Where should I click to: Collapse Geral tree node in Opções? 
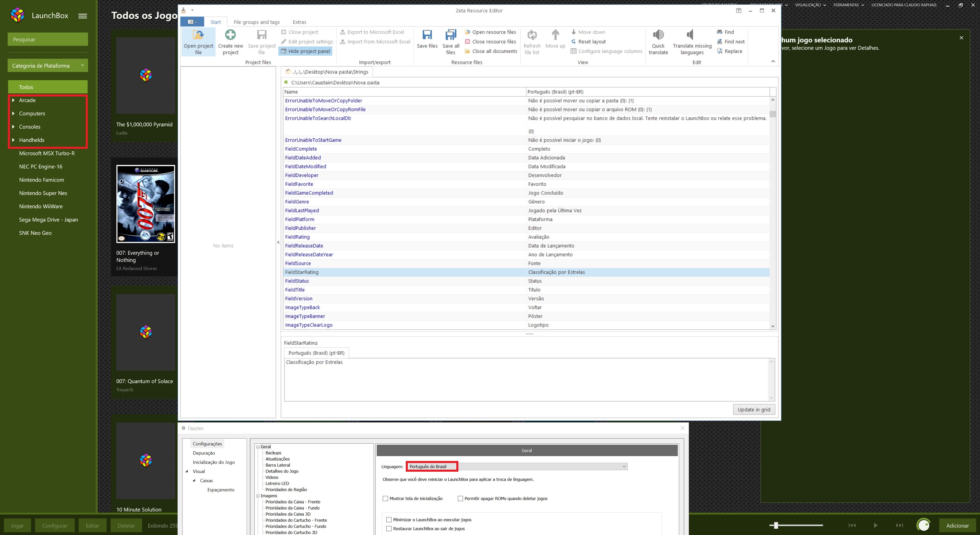[258, 447]
